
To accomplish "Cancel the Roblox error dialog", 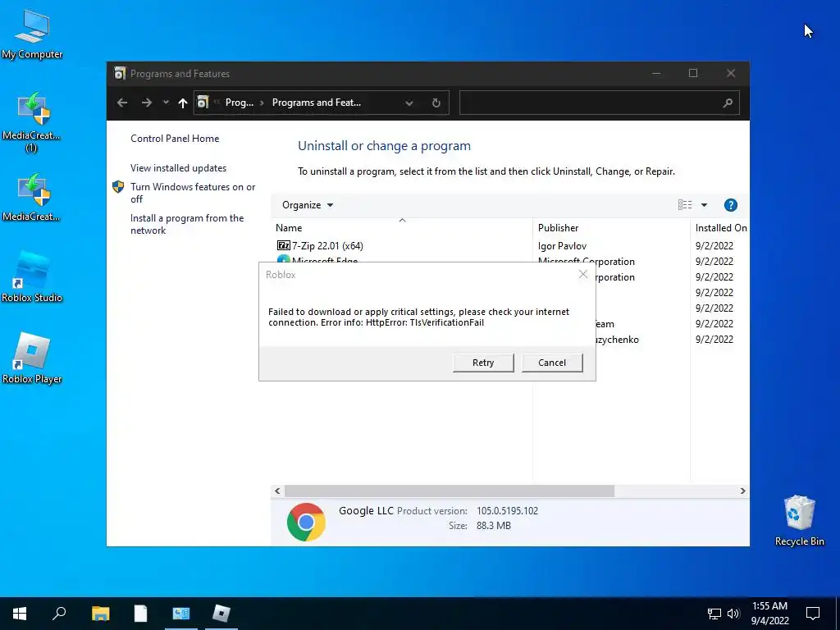I will point(552,363).
